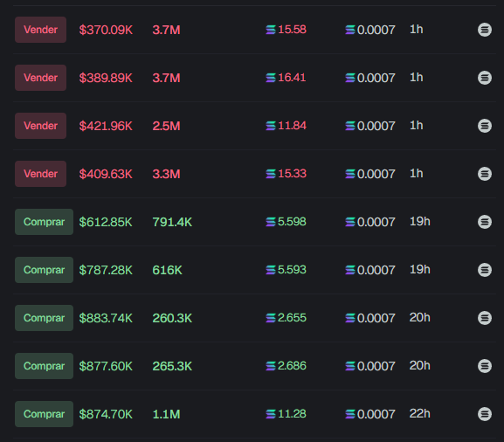This screenshot has height=442, width=504.
Task: Click the Comprar badge in the $877.60K row
Action: [44, 366]
